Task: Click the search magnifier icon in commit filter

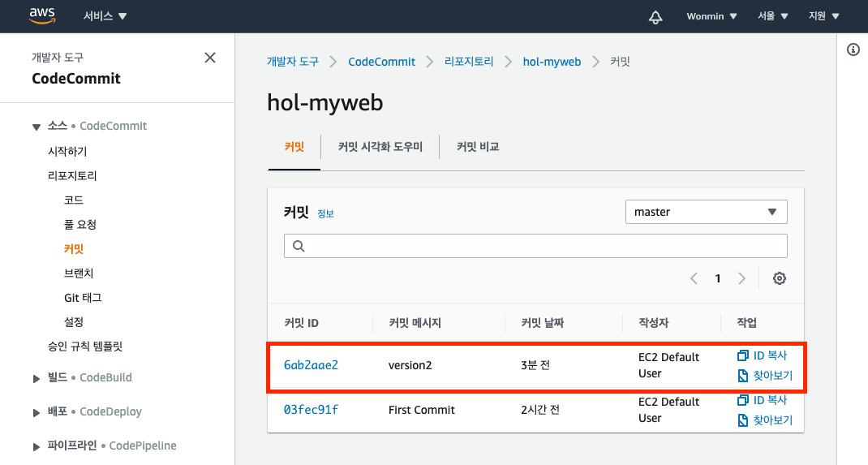Action: click(x=299, y=246)
